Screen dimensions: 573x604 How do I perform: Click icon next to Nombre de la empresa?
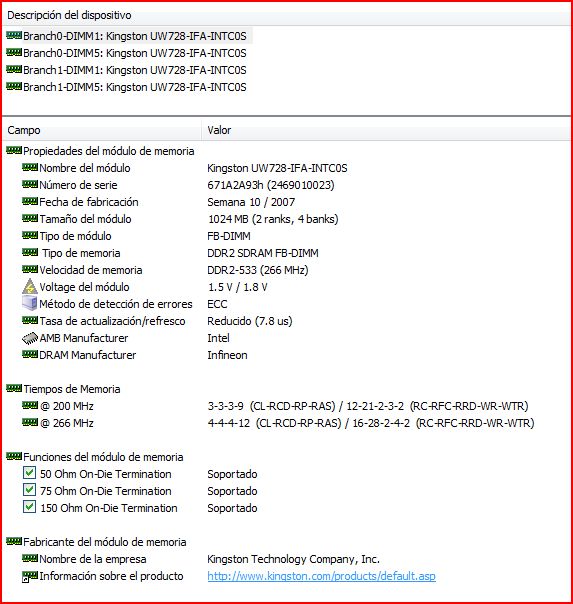(x=30, y=558)
